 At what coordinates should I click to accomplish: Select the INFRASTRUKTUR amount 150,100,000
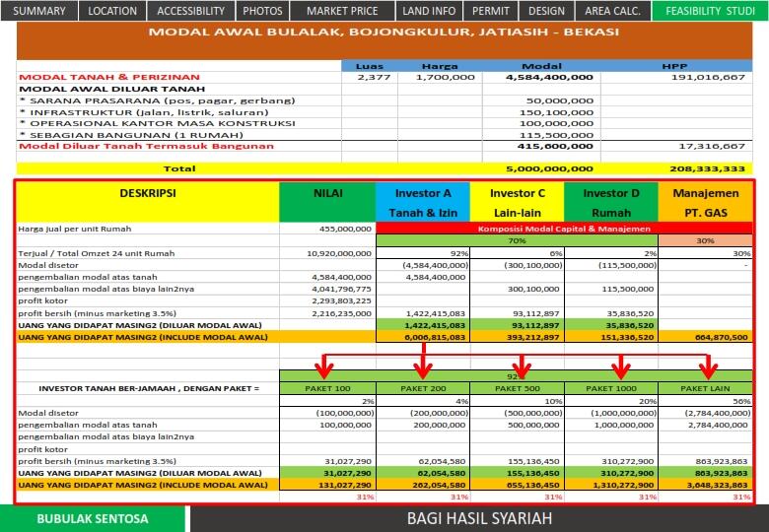557,112
